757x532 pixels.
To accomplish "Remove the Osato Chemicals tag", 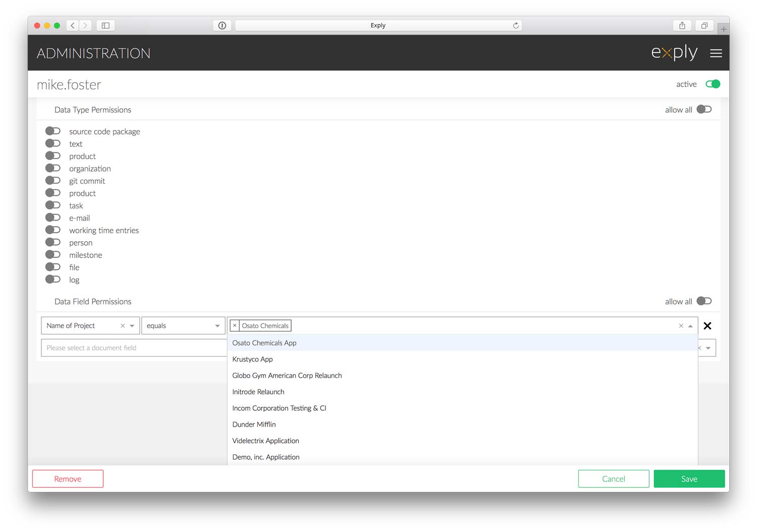I will point(235,326).
